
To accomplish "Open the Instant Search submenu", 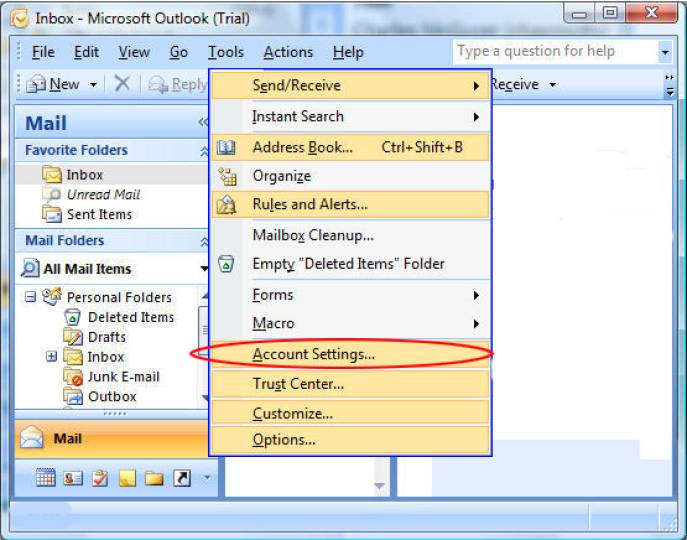I will click(350, 117).
